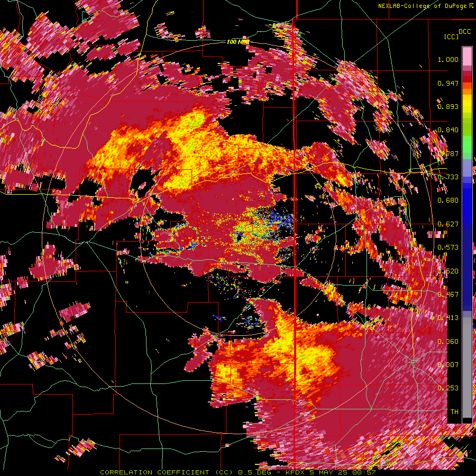The width and height of the screenshot is (476, 476).
Task: Pick the bright green color bar segment
Action: [x=467, y=144]
